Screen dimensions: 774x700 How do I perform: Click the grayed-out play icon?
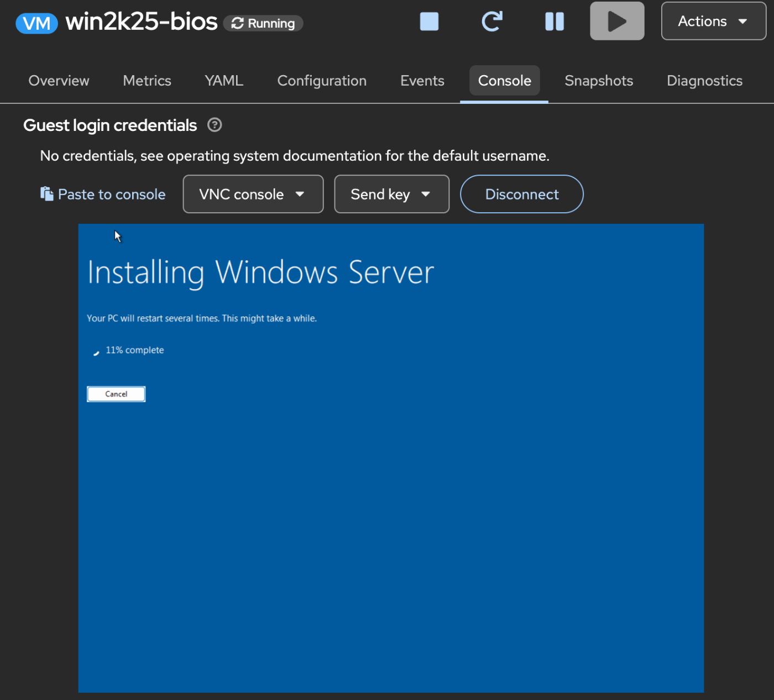[x=617, y=21]
